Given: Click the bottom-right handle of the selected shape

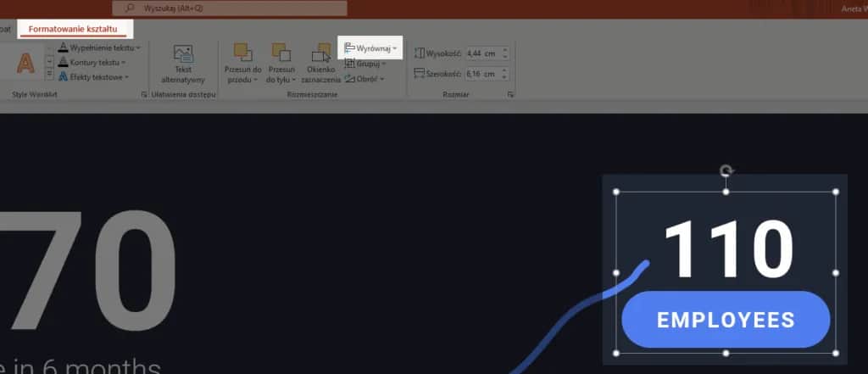Looking at the screenshot, I should click(x=836, y=353).
